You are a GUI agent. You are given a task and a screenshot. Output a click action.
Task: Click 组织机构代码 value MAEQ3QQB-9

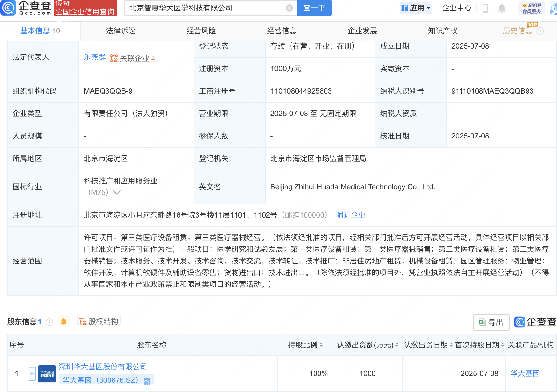[x=108, y=91]
